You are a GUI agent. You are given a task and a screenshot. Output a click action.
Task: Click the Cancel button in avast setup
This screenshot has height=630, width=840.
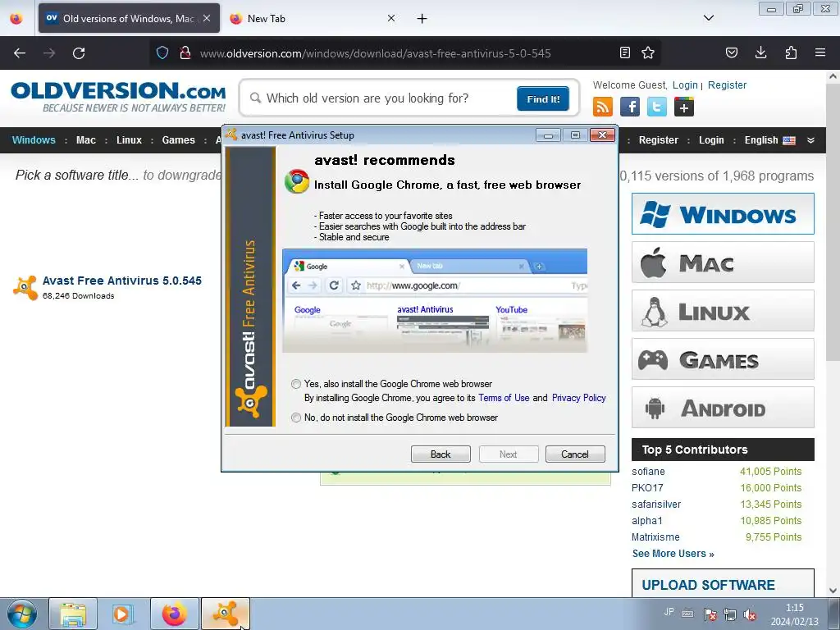575,454
